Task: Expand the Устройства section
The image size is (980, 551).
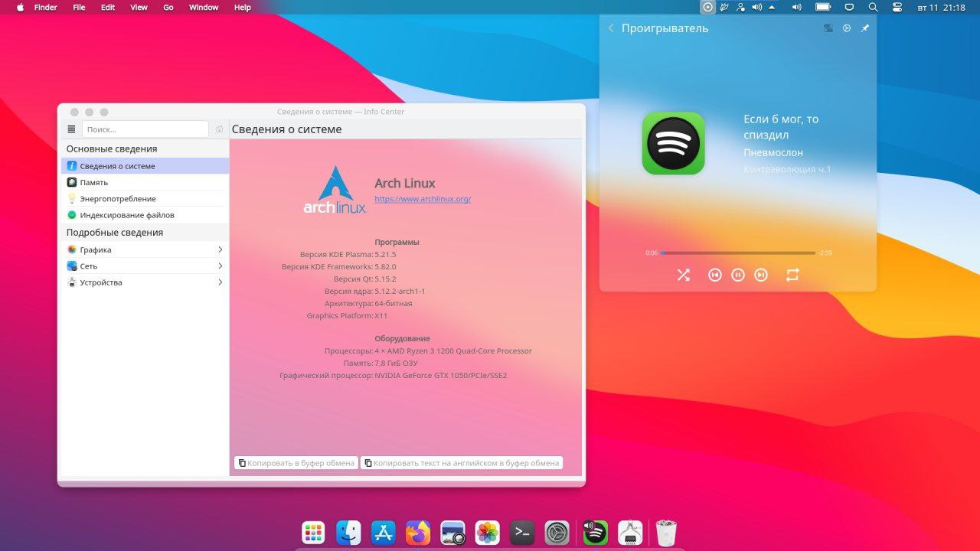Action: point(145,282)
